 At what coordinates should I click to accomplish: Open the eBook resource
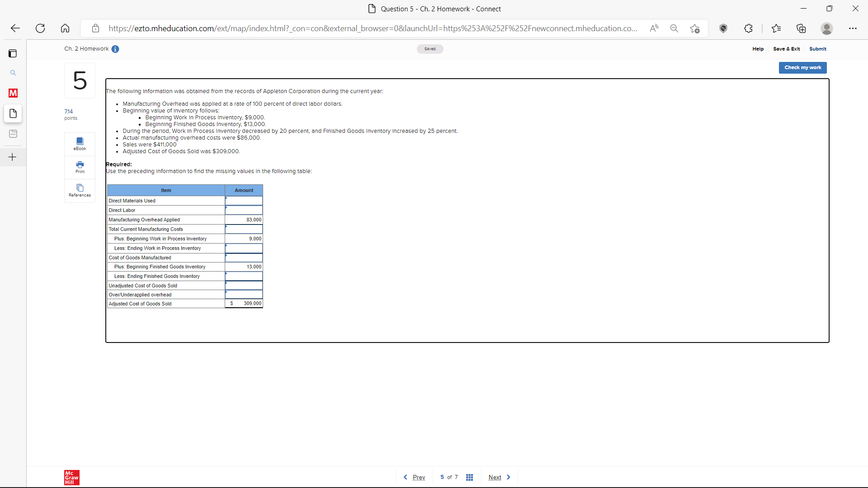[x=80, y=144]
